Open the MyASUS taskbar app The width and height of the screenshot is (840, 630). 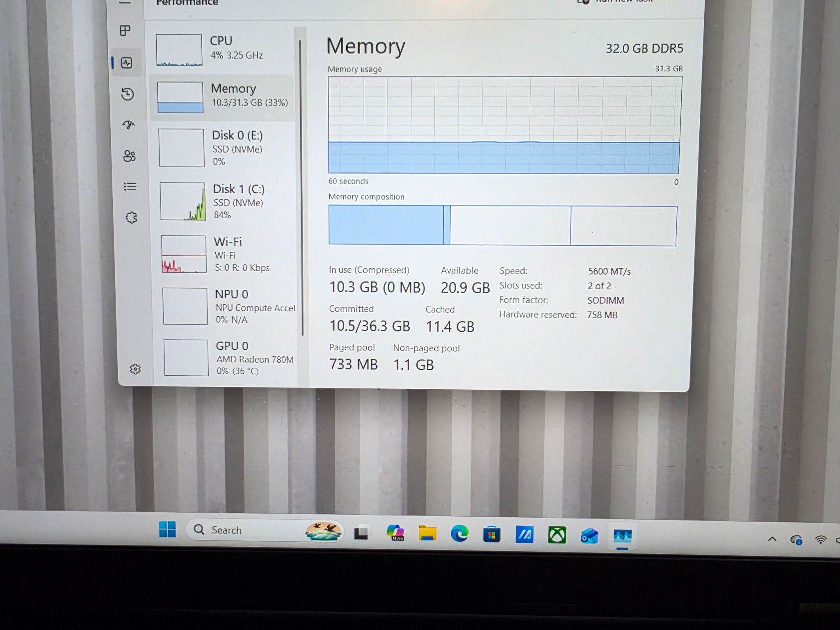point(524,535)
